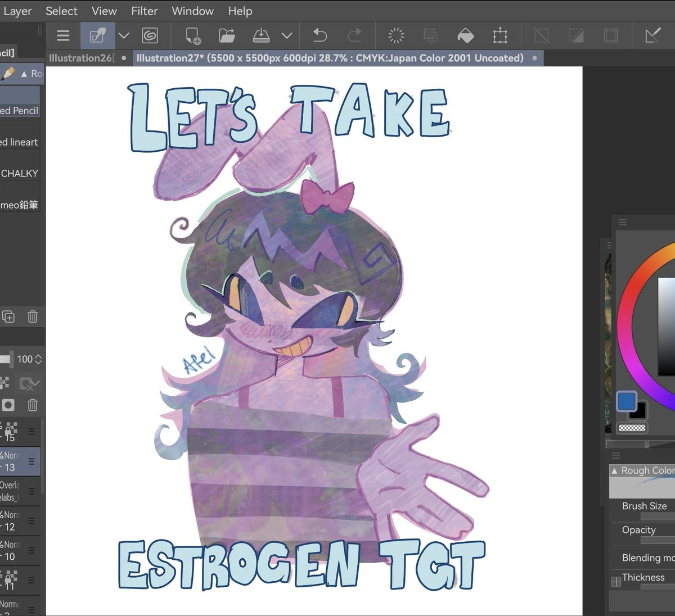
Task: Toggle the lock transparent pixels icon
Action: tap(4, 383)
